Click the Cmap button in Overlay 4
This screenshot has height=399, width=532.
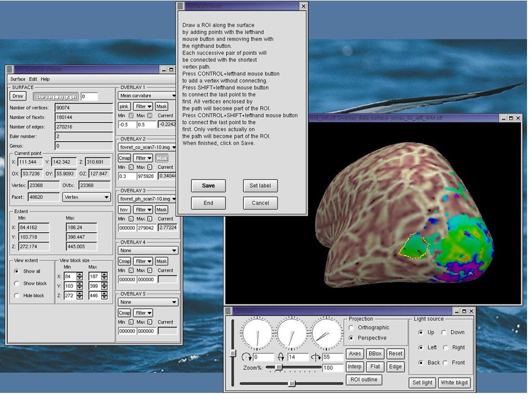pyautogui.click(x=124, y=261)
